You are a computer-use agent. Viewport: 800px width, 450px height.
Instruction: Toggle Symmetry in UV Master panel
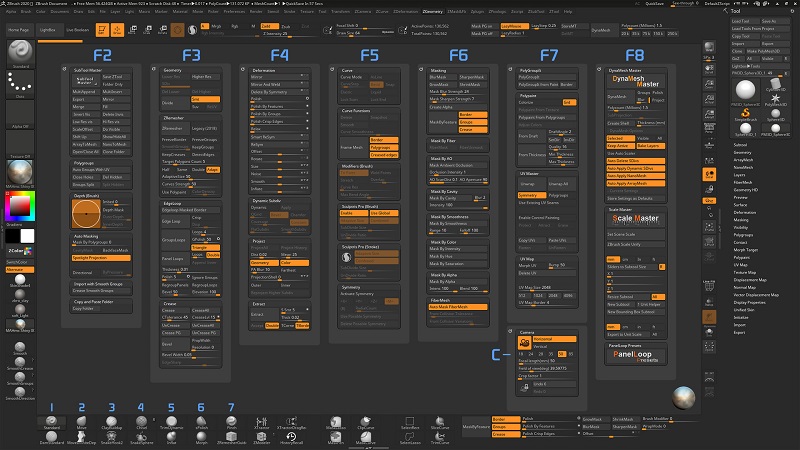click(531, 195)
